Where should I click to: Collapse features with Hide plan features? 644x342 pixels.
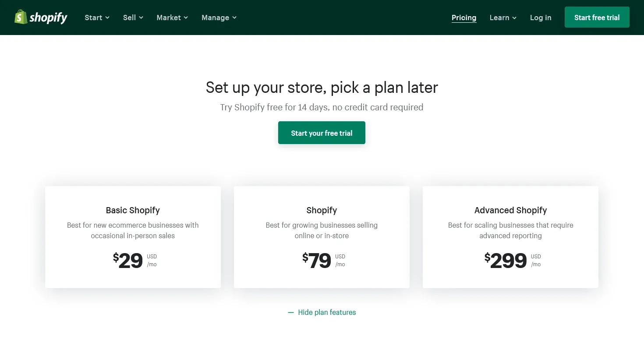point(327,313)
